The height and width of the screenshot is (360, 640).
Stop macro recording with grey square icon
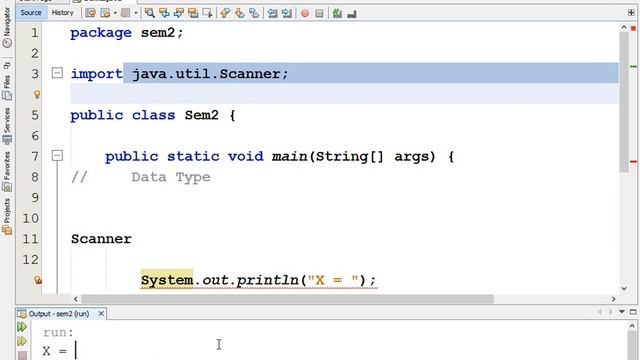pyautogui.click(x=319, y=13)
